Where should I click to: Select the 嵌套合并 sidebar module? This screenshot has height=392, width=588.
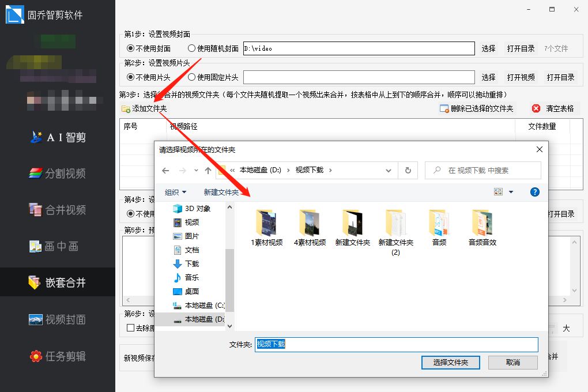tap(58, 282)
